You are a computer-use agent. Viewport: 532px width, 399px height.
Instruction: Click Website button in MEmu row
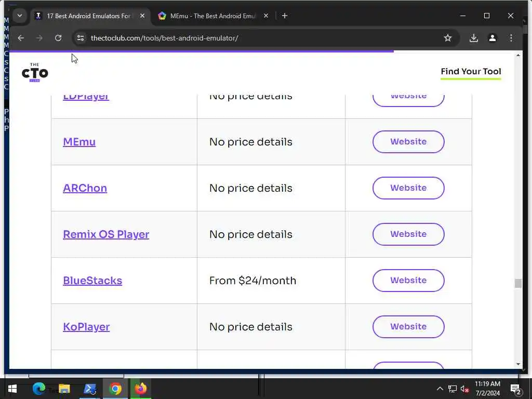(408, 142)
